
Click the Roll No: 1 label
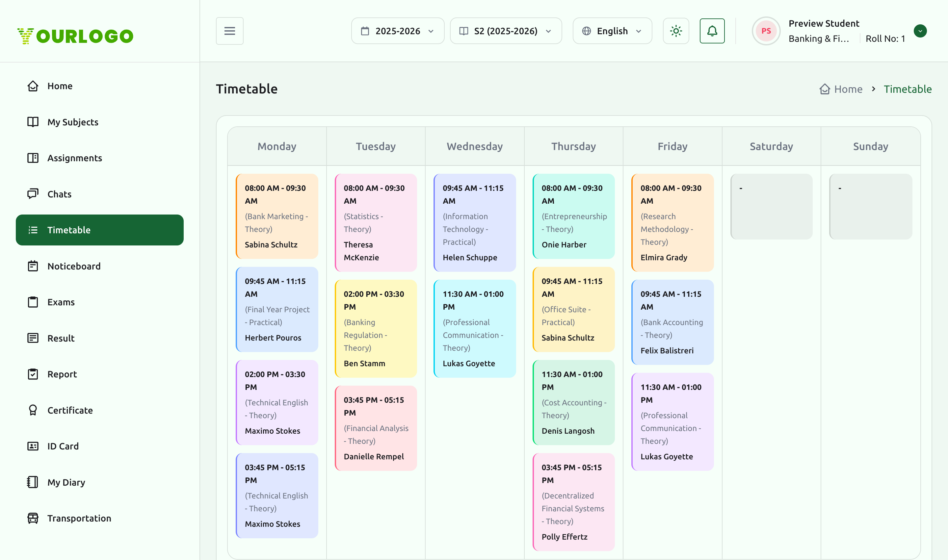click(x=885, y=38)
